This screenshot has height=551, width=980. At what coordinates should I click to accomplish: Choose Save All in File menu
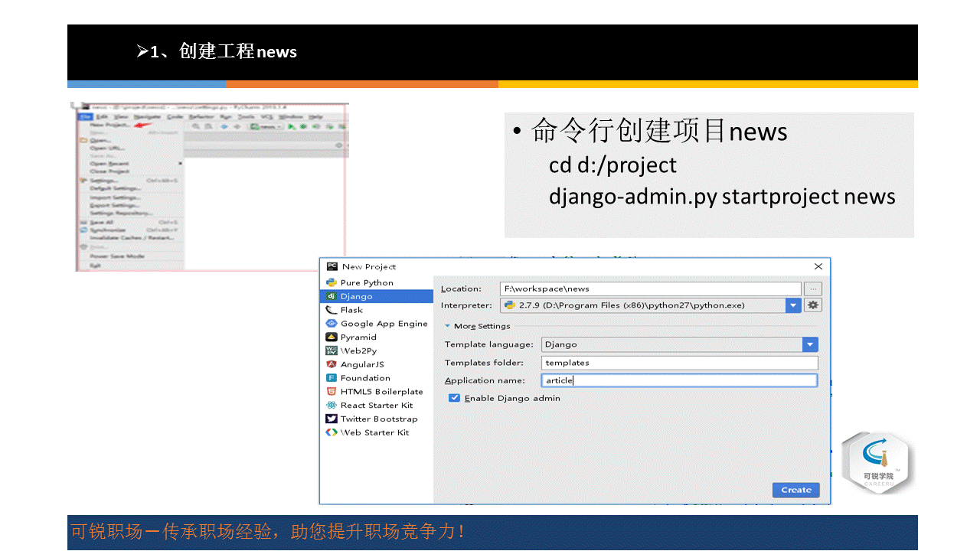point(130,222)
